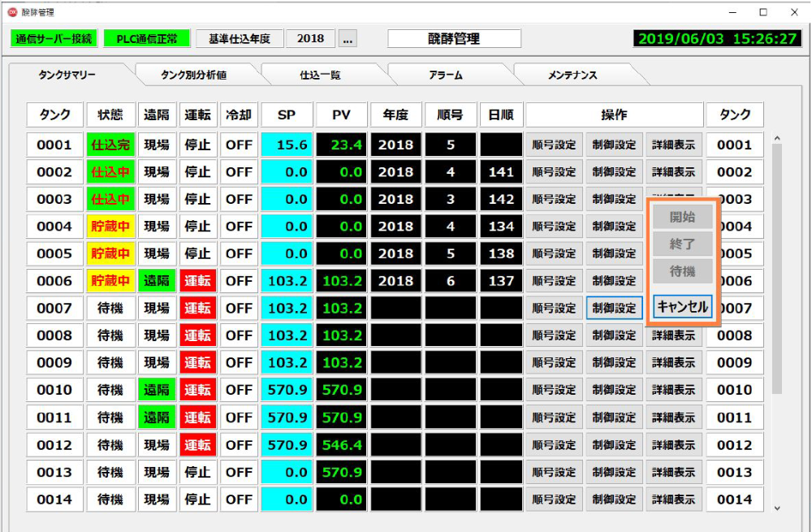The width and height of the screenshot is (812, 532).
Task: Open 詳細表示 for tank 0010
Action: click(673, 391)
